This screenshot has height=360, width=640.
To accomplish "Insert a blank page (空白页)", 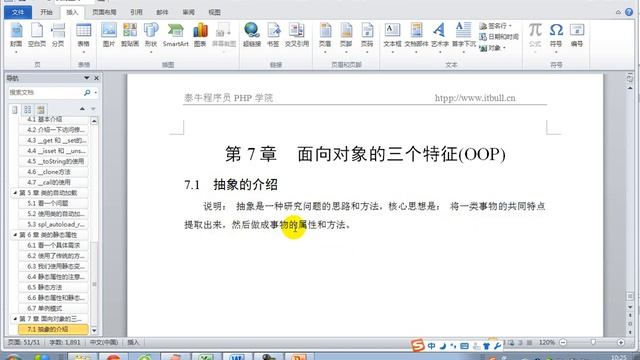I will coord(37,36).
